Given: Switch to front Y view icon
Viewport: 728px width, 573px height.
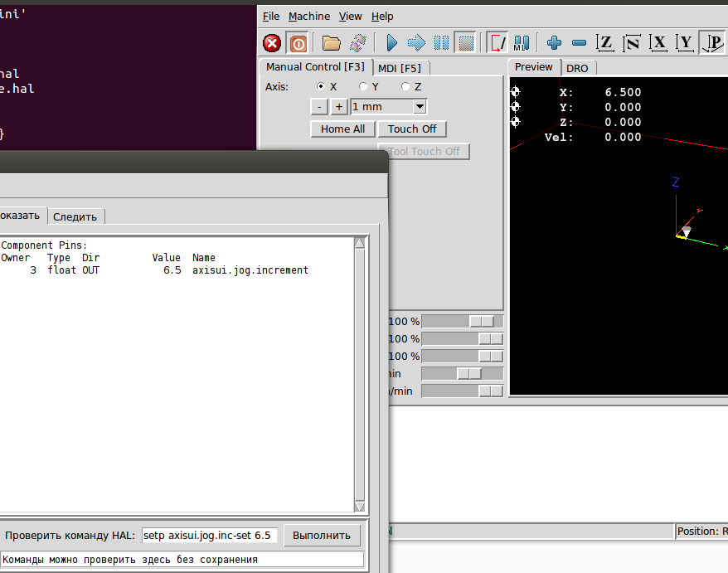Looking at the screenshot, I should [x=685, y=43].
